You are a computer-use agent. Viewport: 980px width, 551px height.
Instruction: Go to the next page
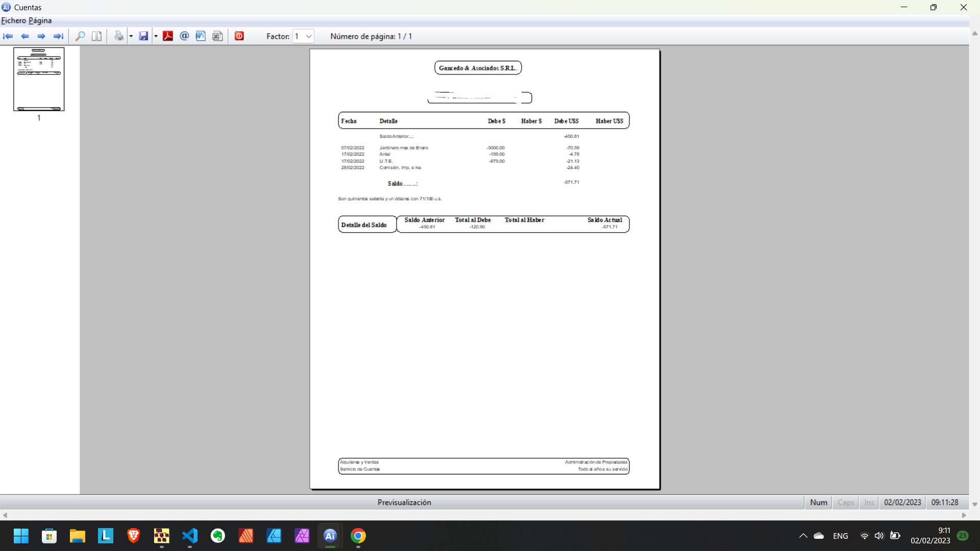pyautogui.click(x=42, y=36)
